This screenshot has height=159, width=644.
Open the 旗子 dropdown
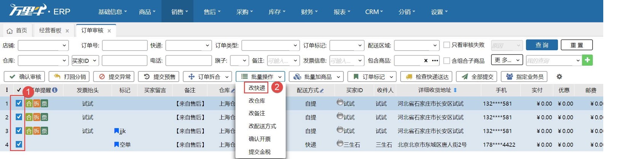tap(240, 60)
